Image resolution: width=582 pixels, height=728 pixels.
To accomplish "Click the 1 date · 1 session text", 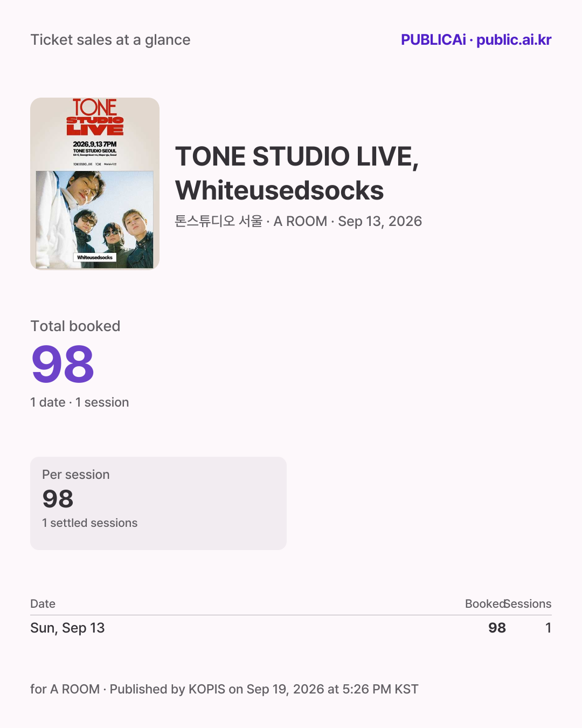I will click(80, 402).
